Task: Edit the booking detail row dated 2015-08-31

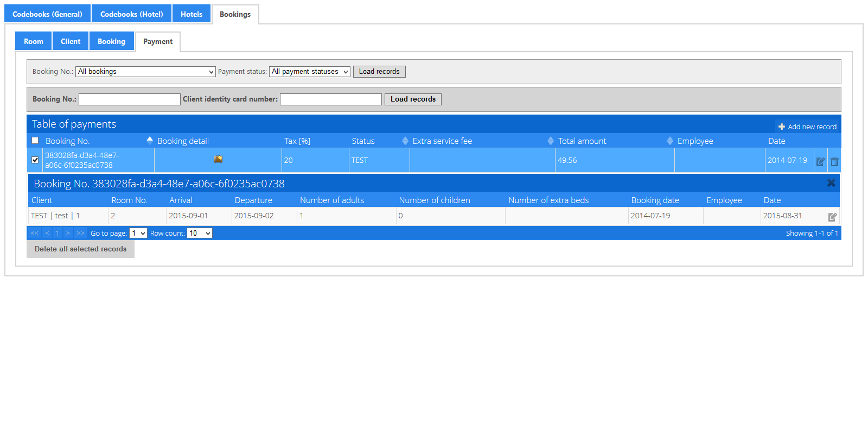Action: (x=833, y=217)
